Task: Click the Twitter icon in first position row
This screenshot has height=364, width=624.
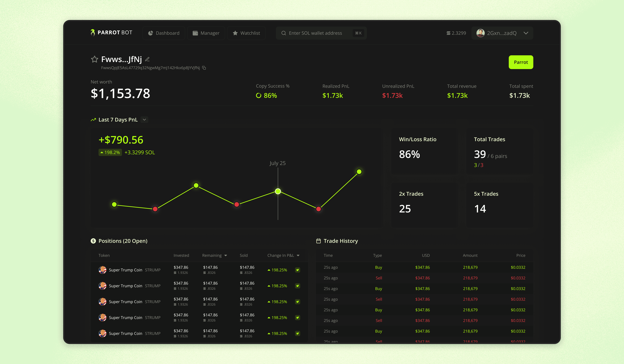Action: 298,270
